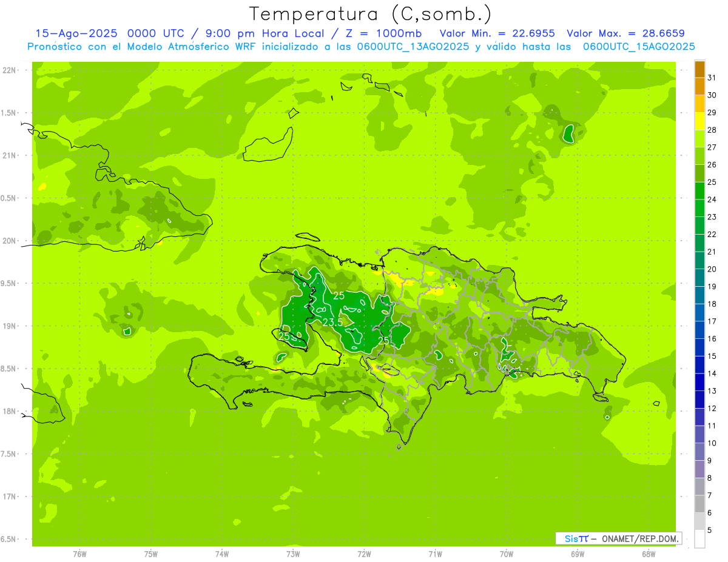
Task: Click the "20N" latitude label
Action: click(x=10, y=241)
